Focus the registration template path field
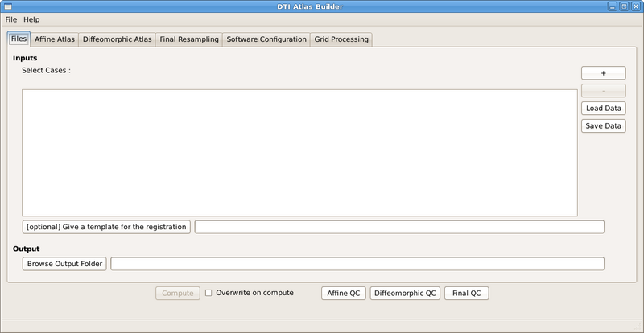Image resolution: width=644 pixels, height=333 pixels. [398, 227]
